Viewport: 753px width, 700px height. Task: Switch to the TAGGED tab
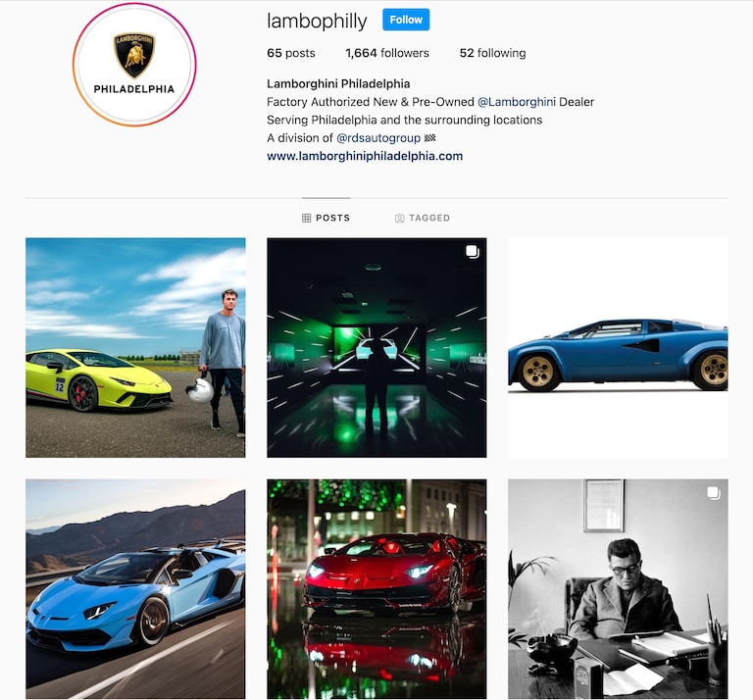pyautogui.click(x=423, y=218)
